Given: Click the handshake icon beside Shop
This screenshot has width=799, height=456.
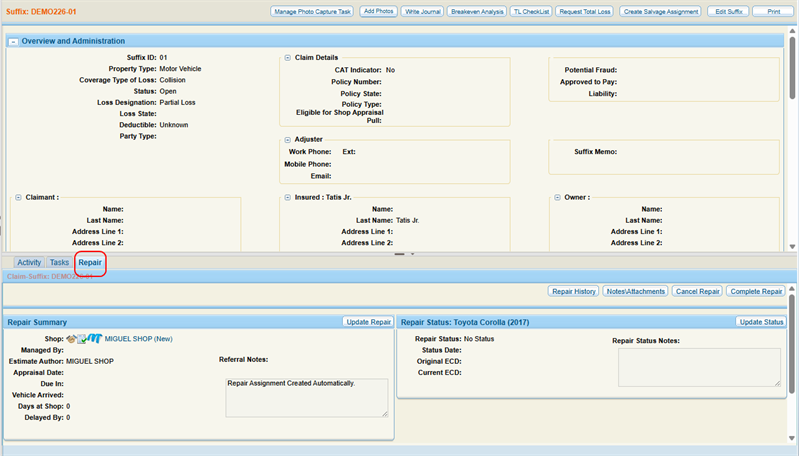Looking at the screenshot, I should click(71, 339).
